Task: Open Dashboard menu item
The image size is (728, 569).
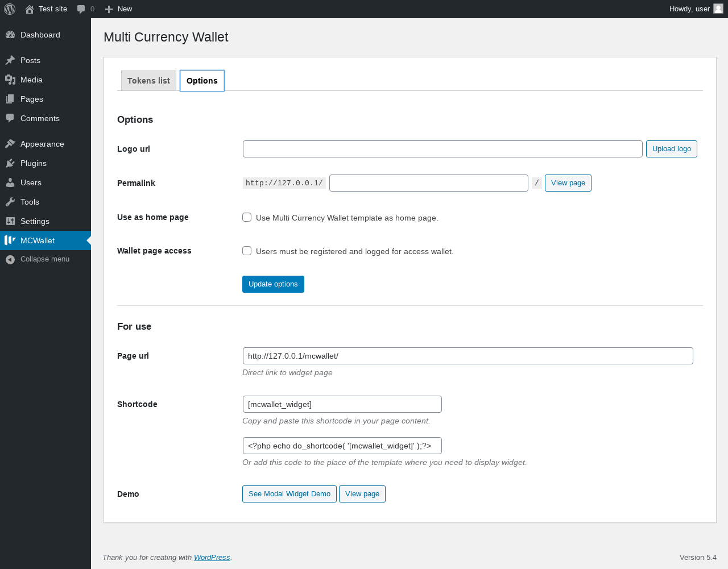Action: click(45, 35)
